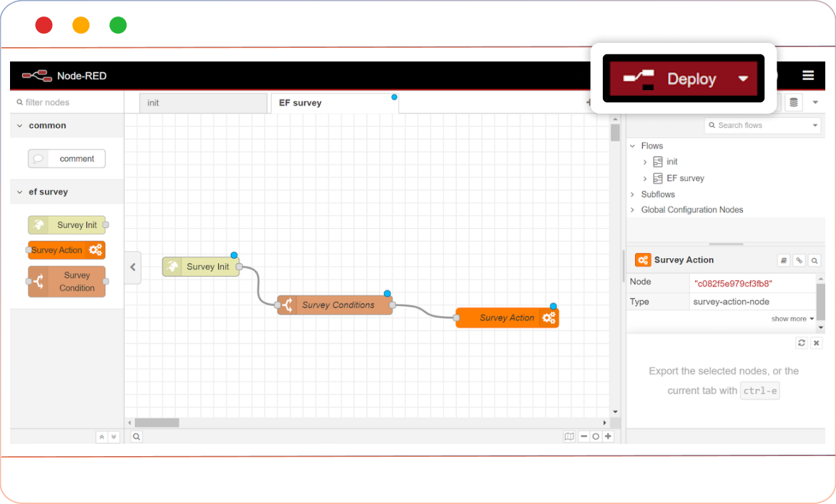836x504 pixels.
Task: Click the Survey Condition palette node
Action: coord(67,282)
